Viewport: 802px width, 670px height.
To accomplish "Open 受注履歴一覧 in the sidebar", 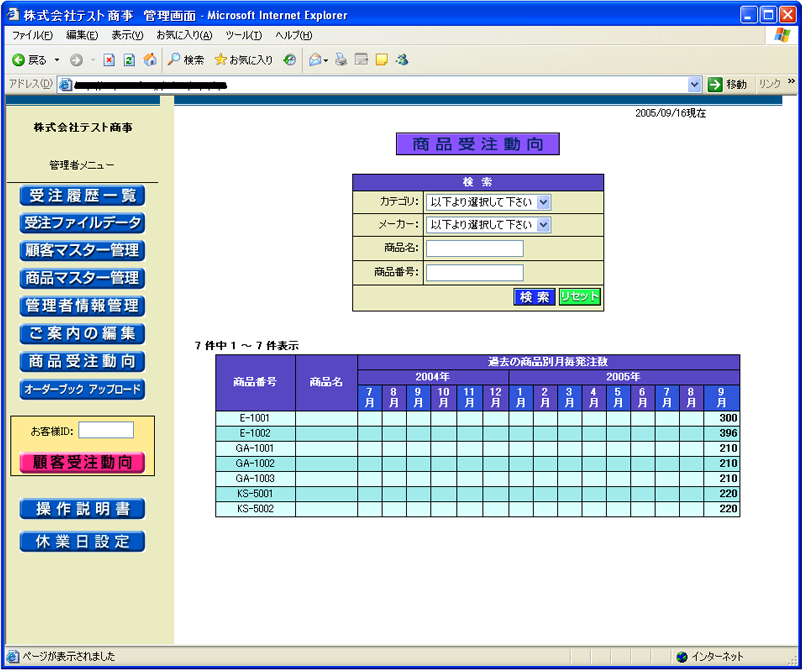I will (82, 196).
